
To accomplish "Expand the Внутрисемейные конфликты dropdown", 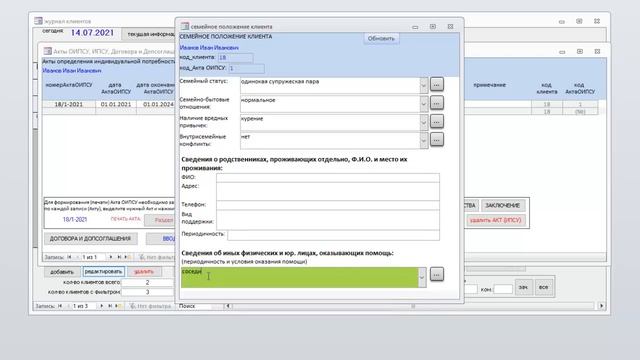I will tap(424, 140).
